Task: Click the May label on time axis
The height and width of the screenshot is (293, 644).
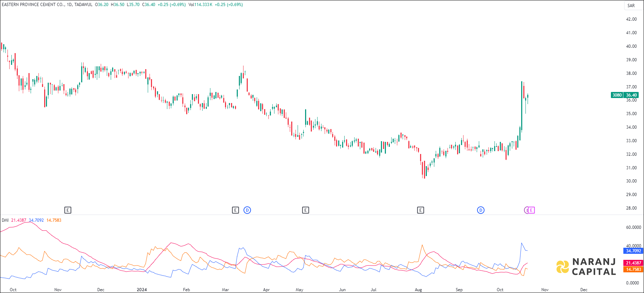Action: coord(299,290)
